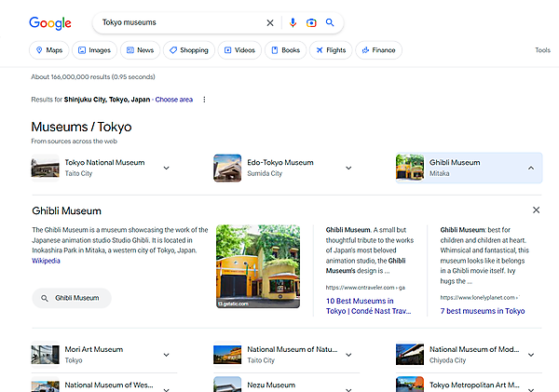Open the Wikipedia link for Ghibli Museum
The width and height of the screenshot is (559, 392).
click(x=46, y=261)
